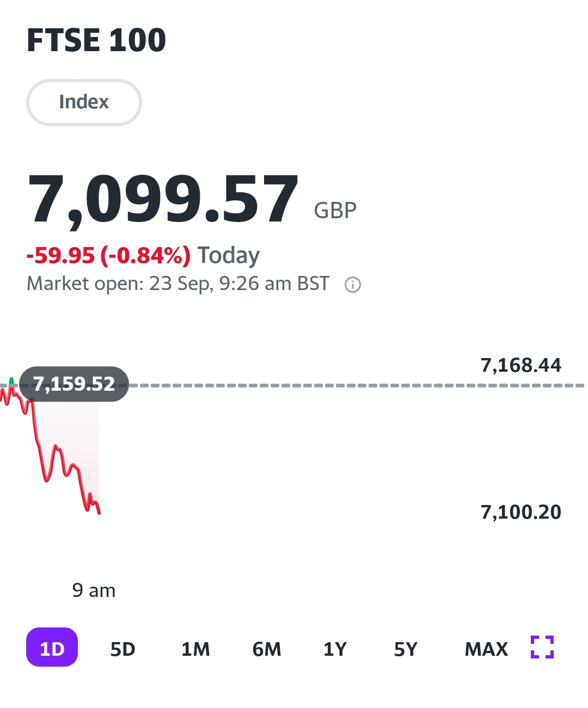Choose the 5Y time range
The width and height of the screenshot is (588, 708).
pyautogui.click(x=406, y=649)
